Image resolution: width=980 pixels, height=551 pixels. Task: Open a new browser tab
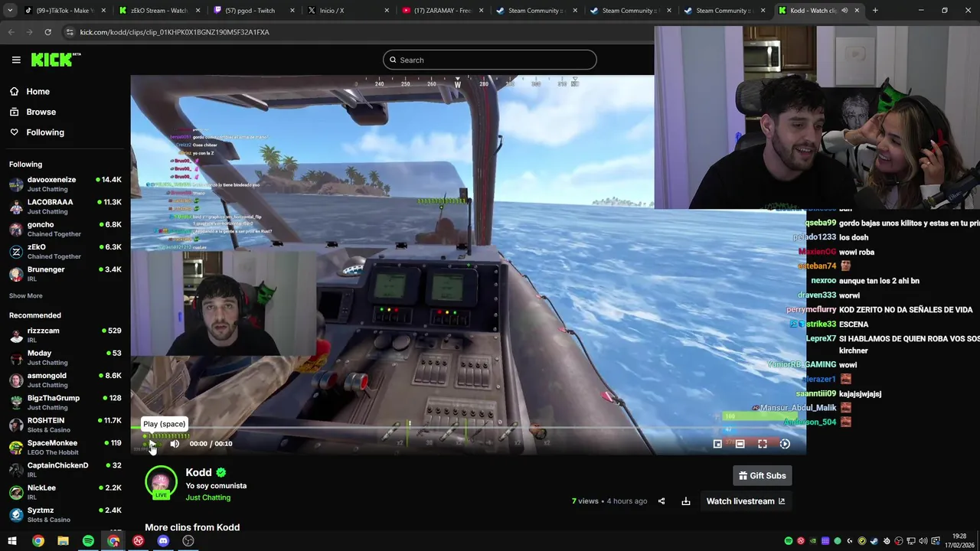(875, 11)
